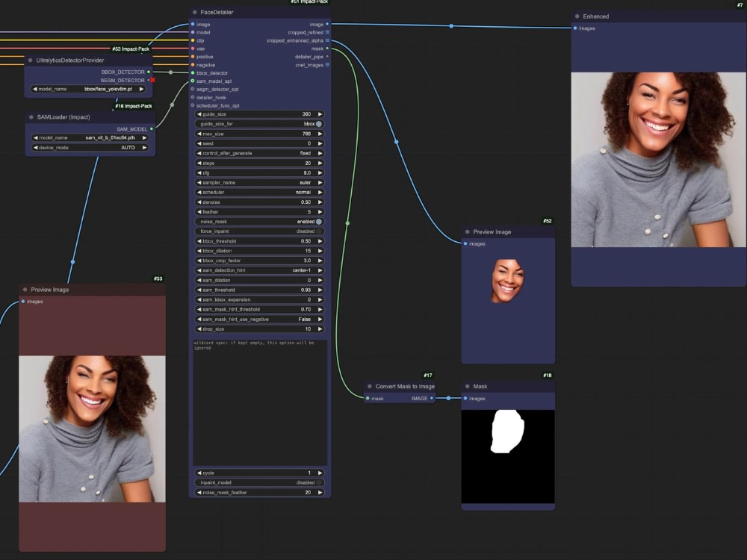The image size is (747, 560).
Task: Click the FaceDetailer image input port
Action: pyautogui.click(x=193, y=25)
